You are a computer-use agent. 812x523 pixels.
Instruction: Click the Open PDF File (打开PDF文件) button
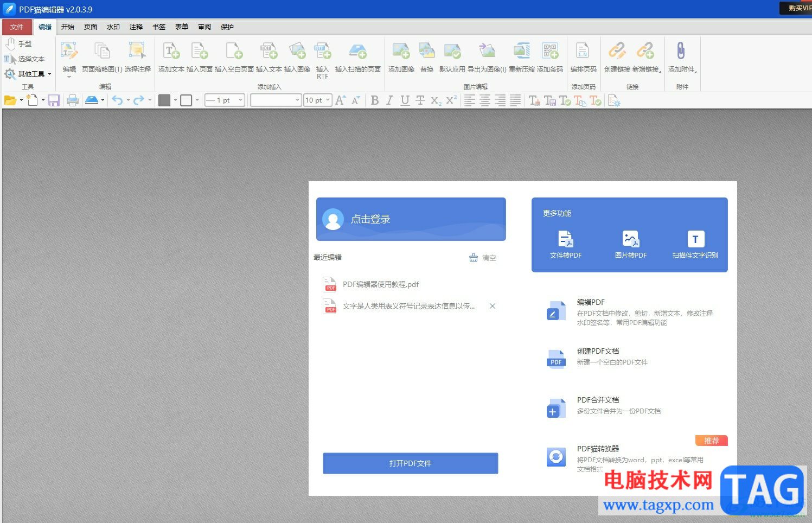(x=411, y=463)
